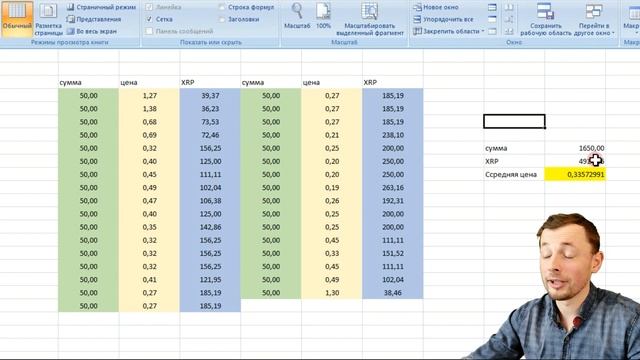
Task: Select XRP cell 106,38
Action: (210, 200)
